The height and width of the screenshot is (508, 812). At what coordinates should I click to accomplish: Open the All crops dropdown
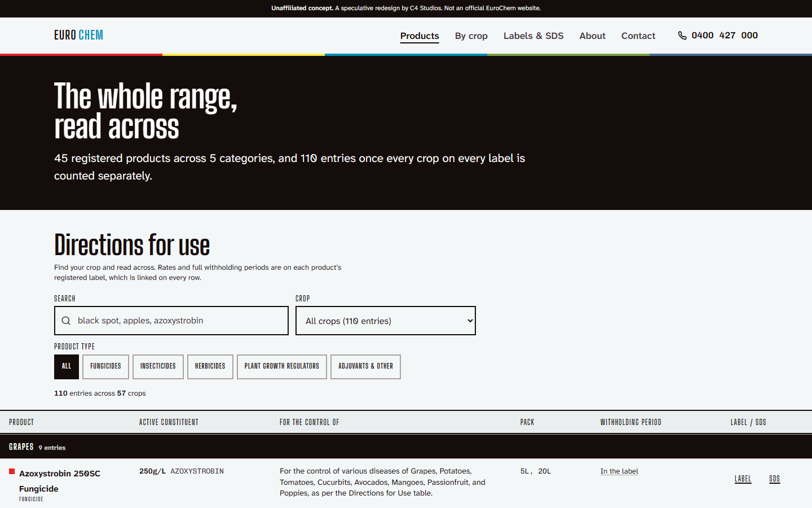(x=386, y=321)
